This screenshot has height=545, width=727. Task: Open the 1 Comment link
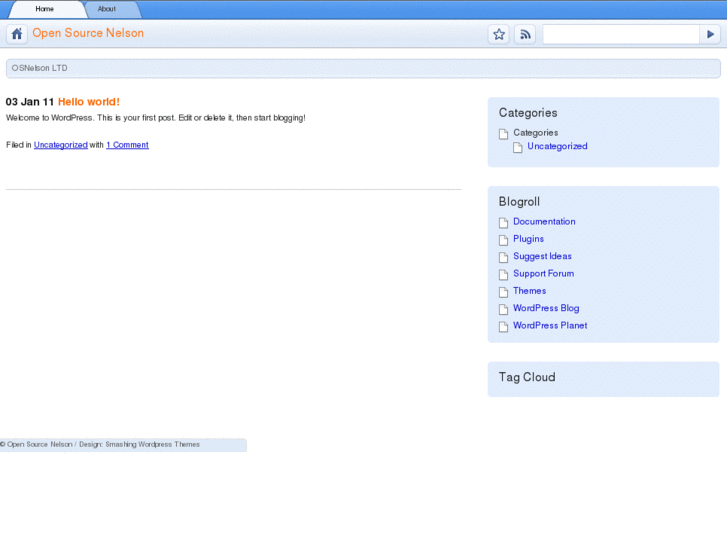tap(128, 145)
